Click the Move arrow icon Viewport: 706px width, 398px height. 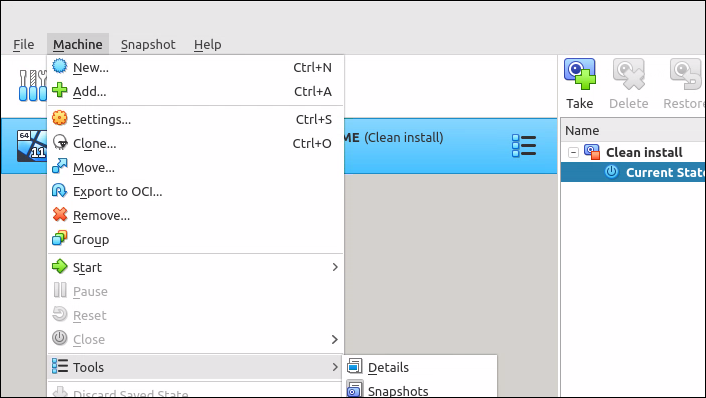tap(59, 167)
